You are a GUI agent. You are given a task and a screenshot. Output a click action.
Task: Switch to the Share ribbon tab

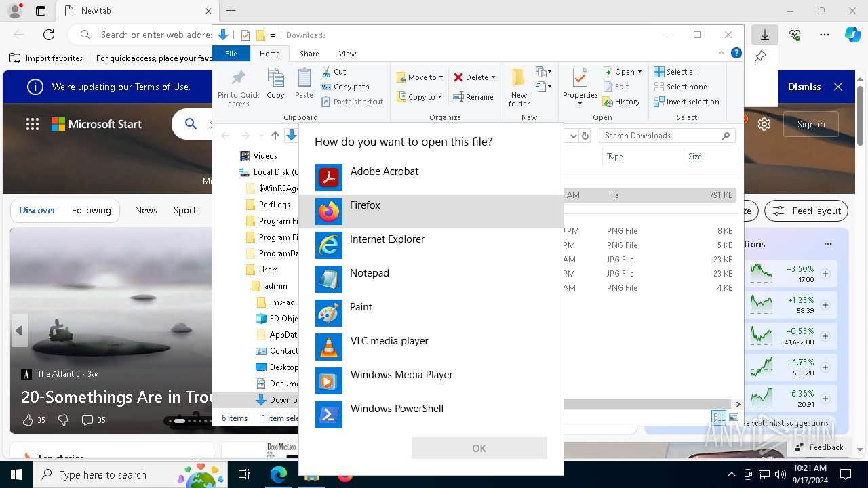[x=309, y=54]
